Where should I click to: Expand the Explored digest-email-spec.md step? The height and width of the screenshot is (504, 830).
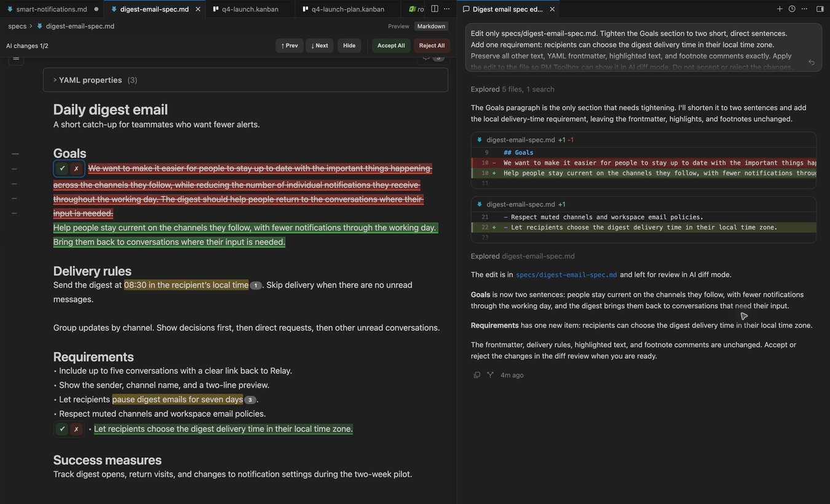[523, 256]
